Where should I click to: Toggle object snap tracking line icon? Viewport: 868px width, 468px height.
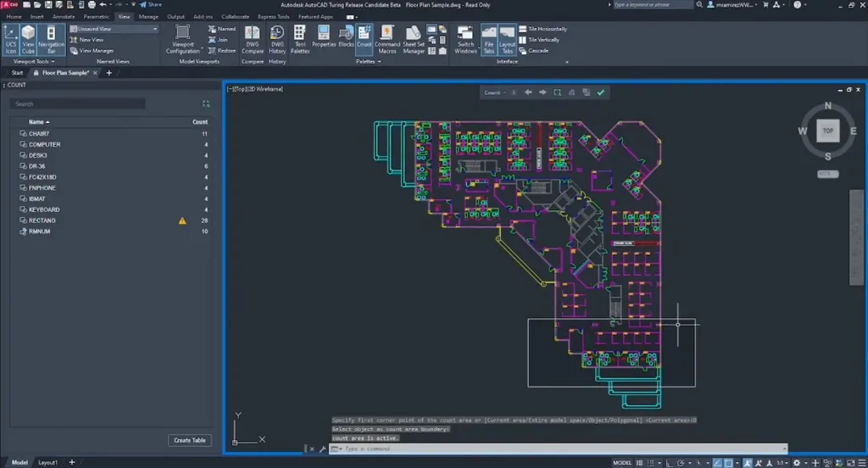(717, 462)
